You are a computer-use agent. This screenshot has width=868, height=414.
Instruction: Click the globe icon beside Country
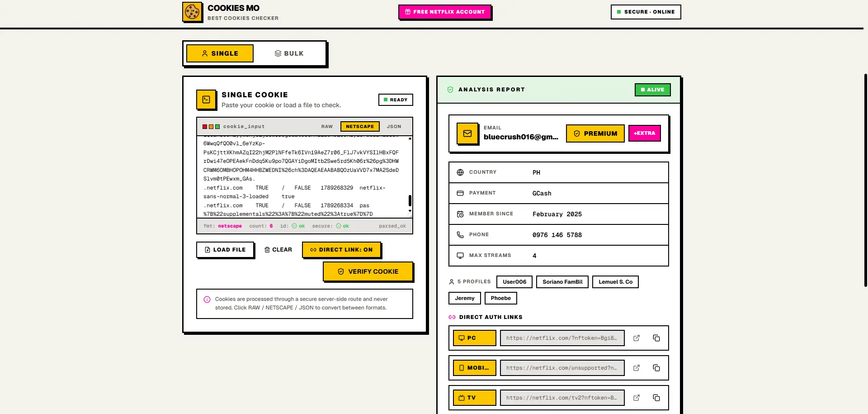pos(460,172)
